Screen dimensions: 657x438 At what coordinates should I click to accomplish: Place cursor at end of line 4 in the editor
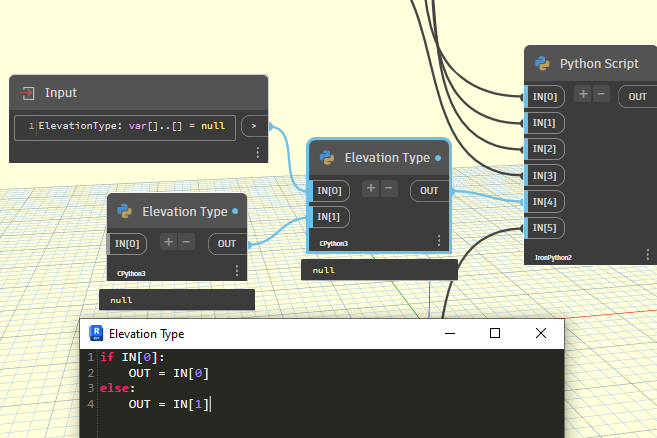pyautogui.click(x=210, y=404)
